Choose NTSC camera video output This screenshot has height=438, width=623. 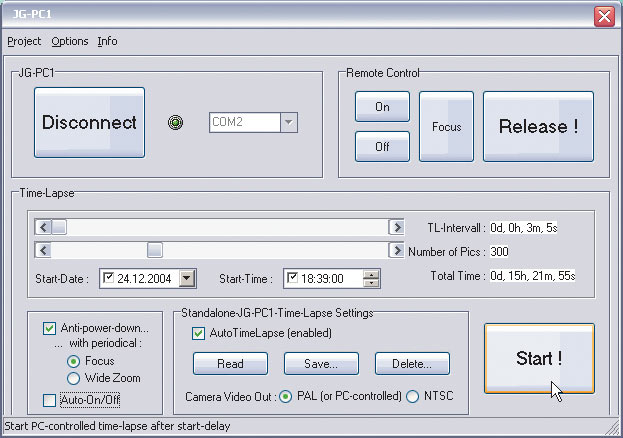[x=413, y=397]
